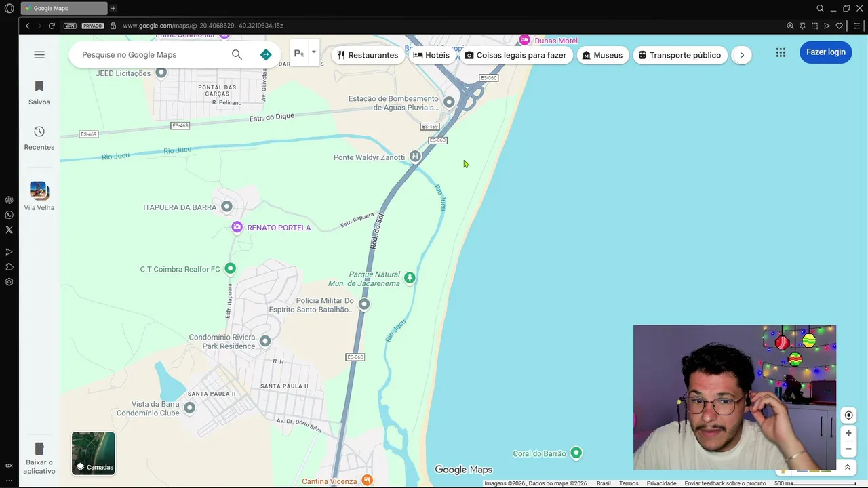Image resolution: width=868 pixels, height=488 pixels.
Task: Click the Fazer login button
Action: click(826, 52)
